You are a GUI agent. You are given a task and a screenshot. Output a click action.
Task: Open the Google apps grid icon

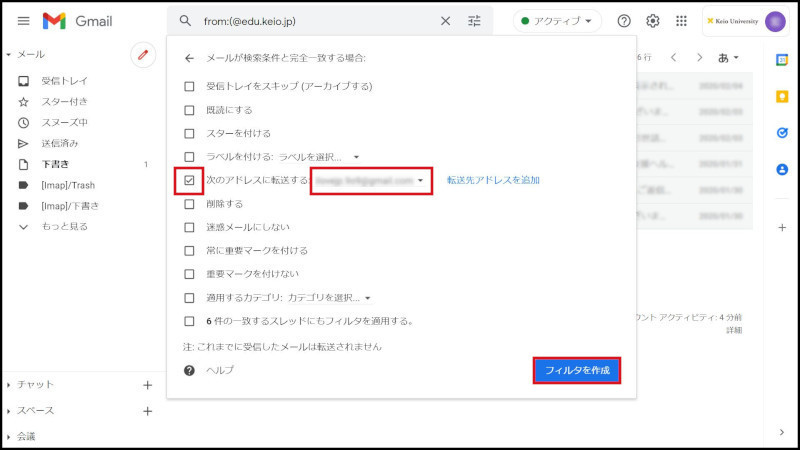coord(682,21)
